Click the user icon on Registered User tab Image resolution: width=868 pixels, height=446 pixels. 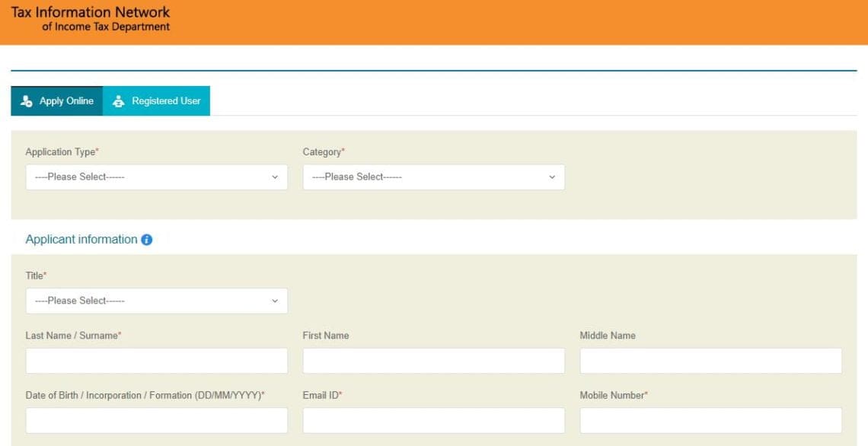118,100
